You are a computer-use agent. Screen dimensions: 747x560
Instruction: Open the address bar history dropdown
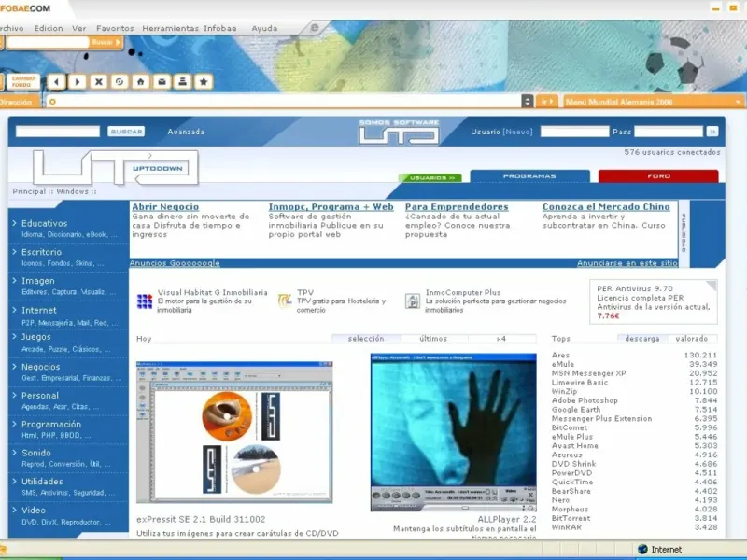[x=527, y=102]
